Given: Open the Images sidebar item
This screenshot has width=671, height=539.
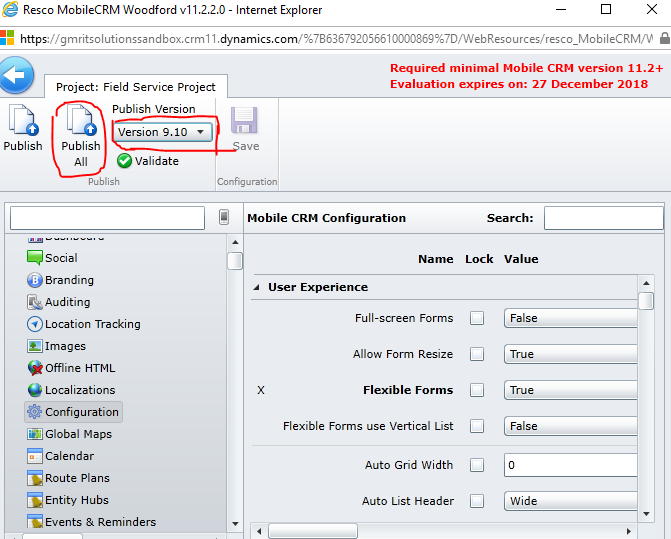Looking at the screenshot, I should click(x=56, y=346).
